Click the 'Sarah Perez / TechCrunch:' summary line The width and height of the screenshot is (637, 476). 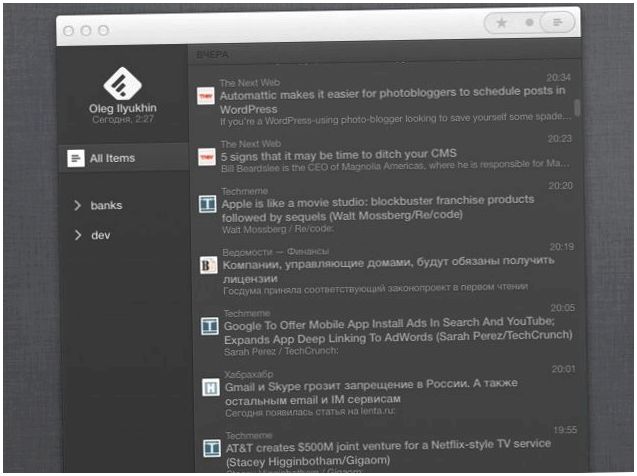click(x=281, y=351)
